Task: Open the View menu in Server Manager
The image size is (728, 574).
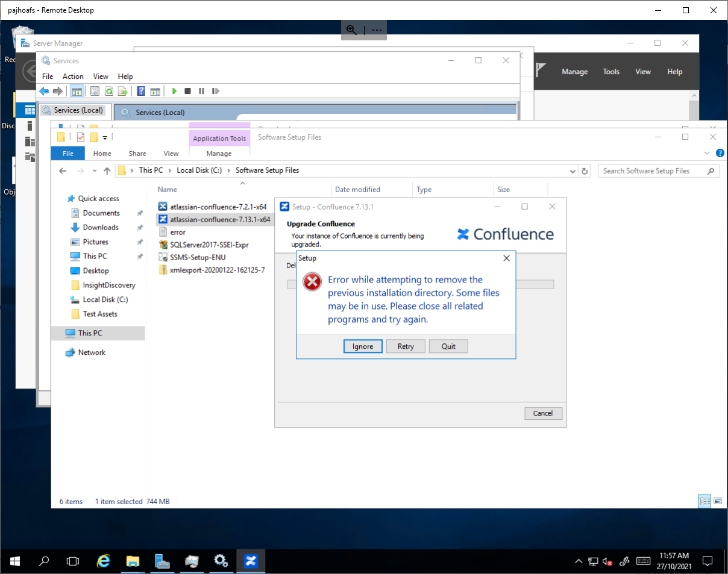Action: pos(643,72)
